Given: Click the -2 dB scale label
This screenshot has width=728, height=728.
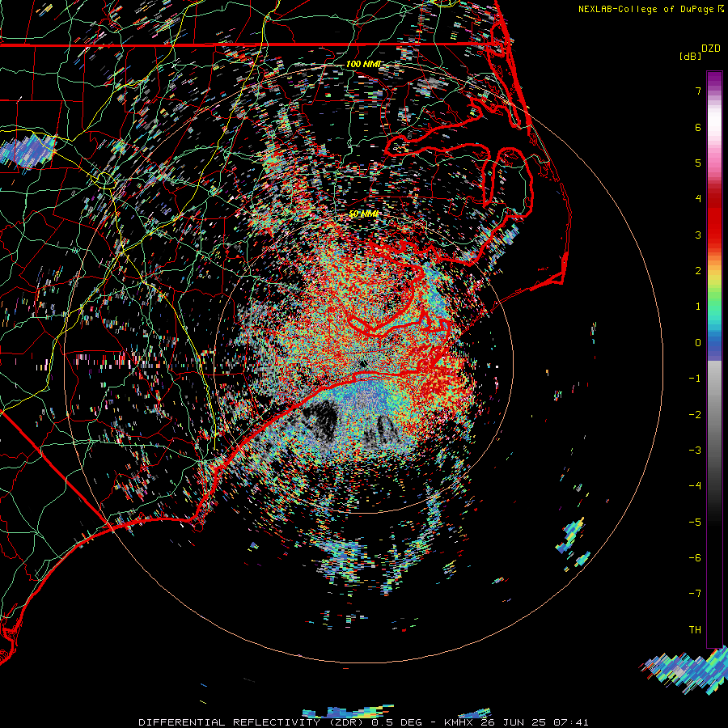Looking at the screenshot, I should 695,415.
